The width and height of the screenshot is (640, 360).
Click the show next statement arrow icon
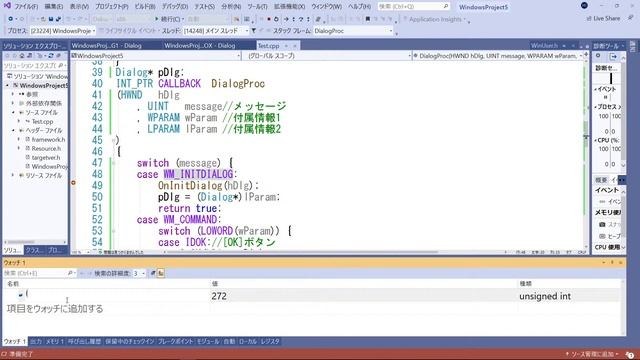click(286, 19)
